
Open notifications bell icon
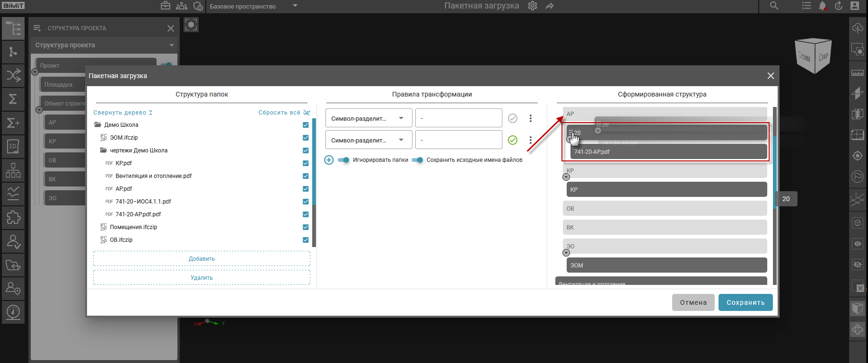(822, 6)
